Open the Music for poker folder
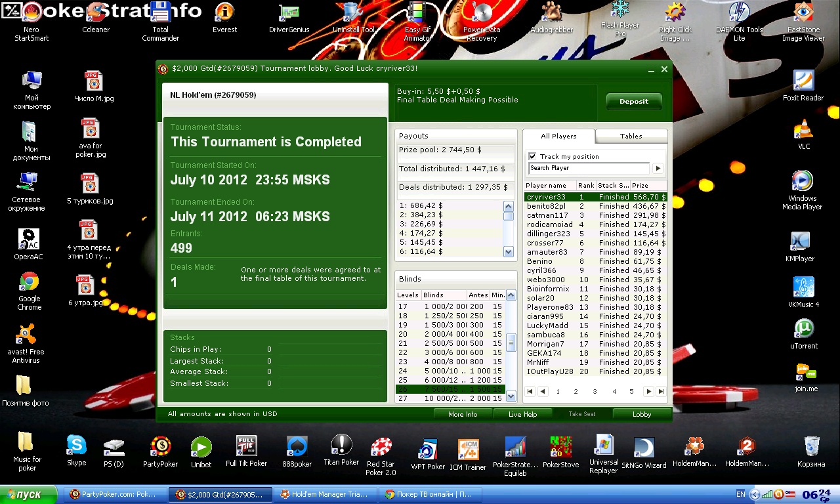The height and width of the screenshot is (504, 840). pyautogui.click(x=27, y=453)
